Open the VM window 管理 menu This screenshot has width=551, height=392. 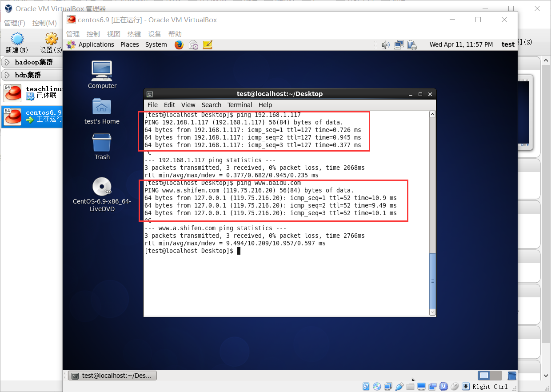tap(73, 34)
